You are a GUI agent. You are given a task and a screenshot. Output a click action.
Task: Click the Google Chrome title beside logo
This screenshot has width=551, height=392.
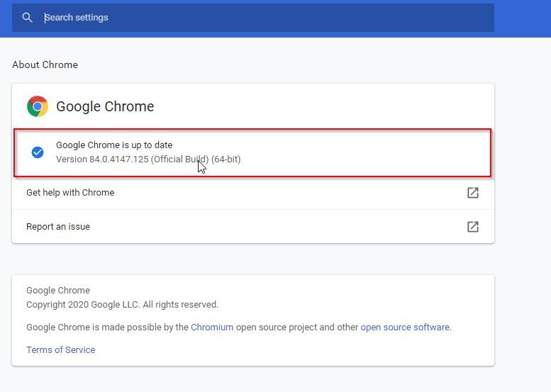click(x=105, y=106)
